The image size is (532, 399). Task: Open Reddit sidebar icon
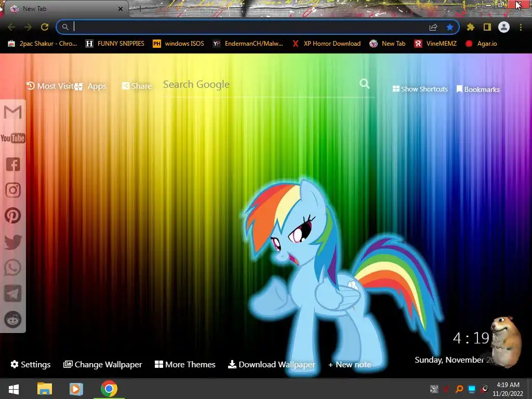pyautogui.click(x=13, y=320)
